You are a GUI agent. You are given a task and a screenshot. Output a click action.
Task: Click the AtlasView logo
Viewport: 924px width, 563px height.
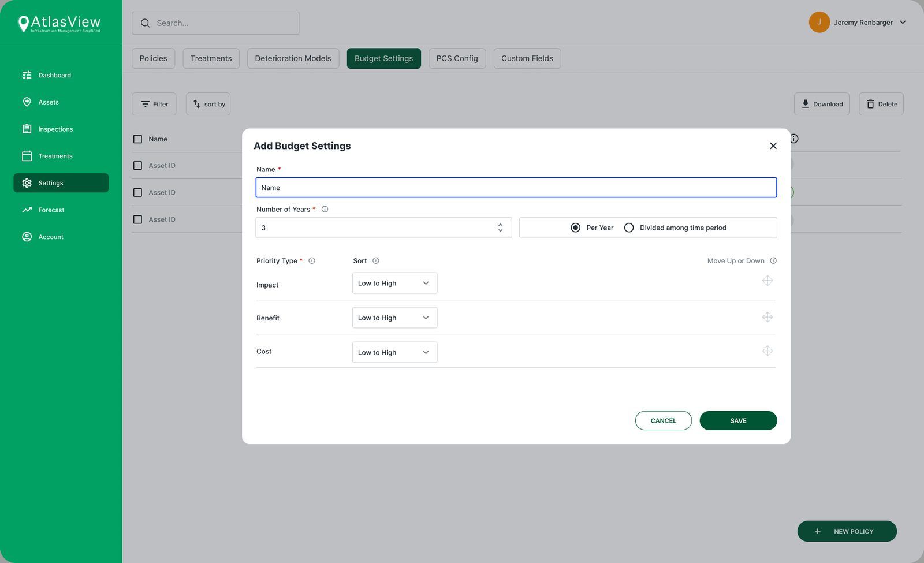(x=59, y=23)
